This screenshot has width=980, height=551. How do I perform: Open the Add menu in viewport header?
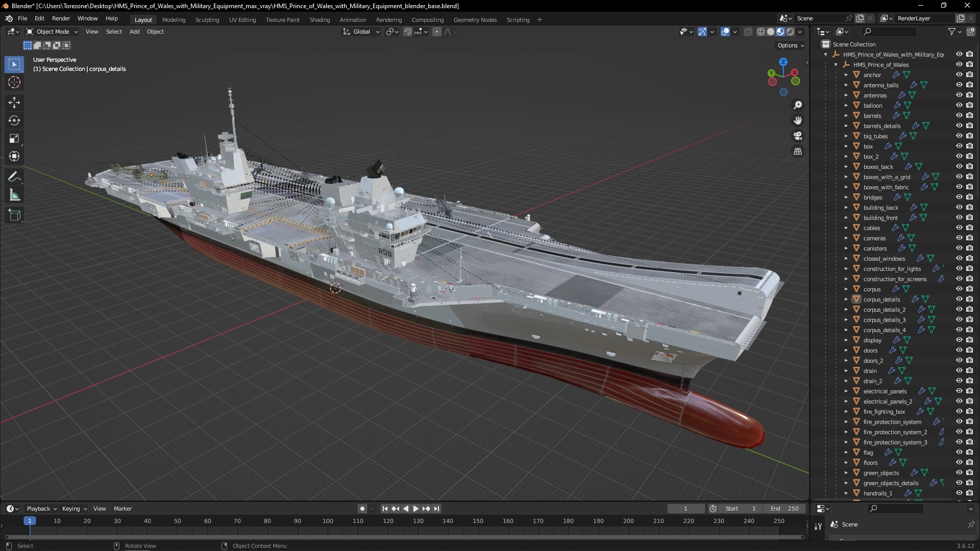click(134, 32)
